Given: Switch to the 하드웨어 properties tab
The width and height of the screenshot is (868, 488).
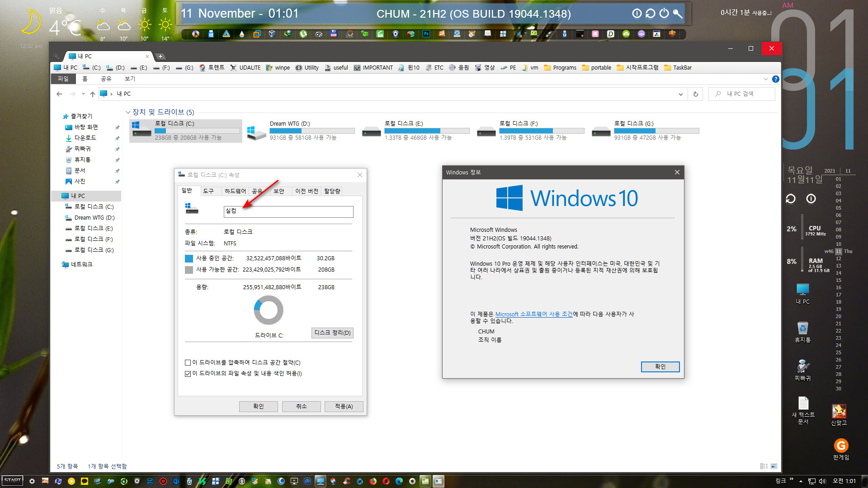Looking at the screenshot, I should [x=235, y=191].
